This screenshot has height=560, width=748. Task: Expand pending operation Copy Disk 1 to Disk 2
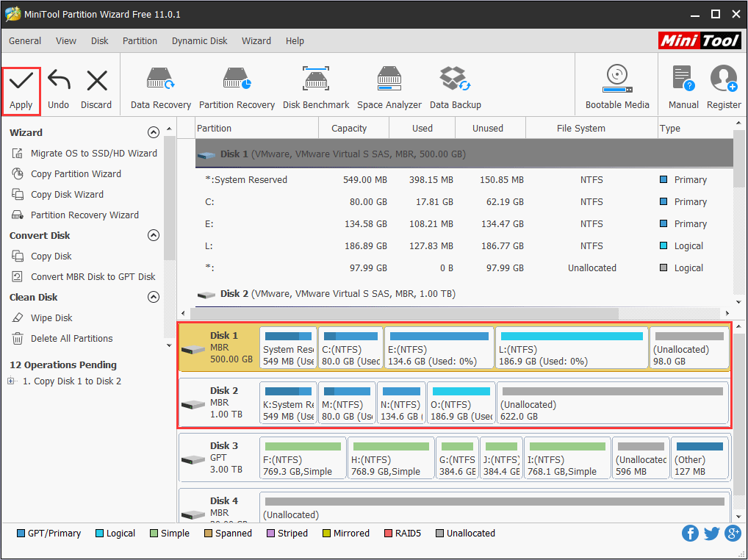click(x=10, y=381)
